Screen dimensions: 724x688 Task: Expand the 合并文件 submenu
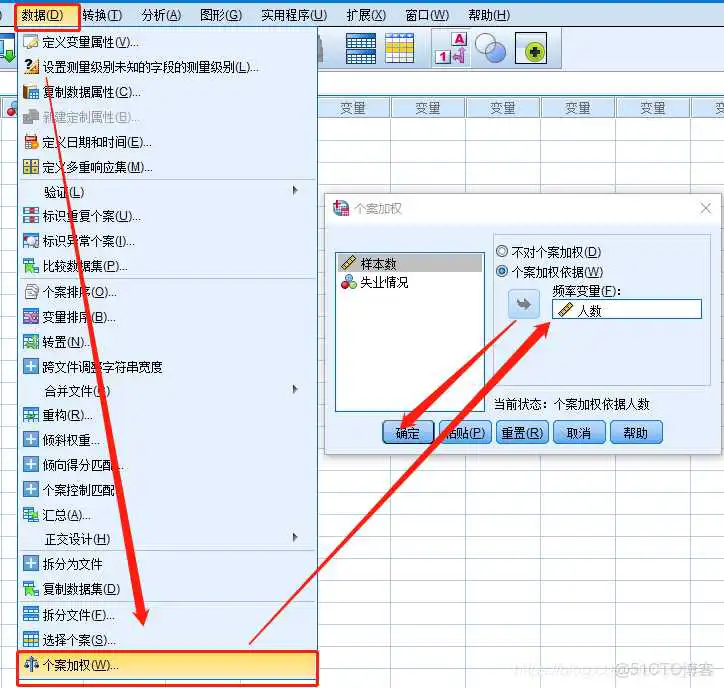coord(168,391)
